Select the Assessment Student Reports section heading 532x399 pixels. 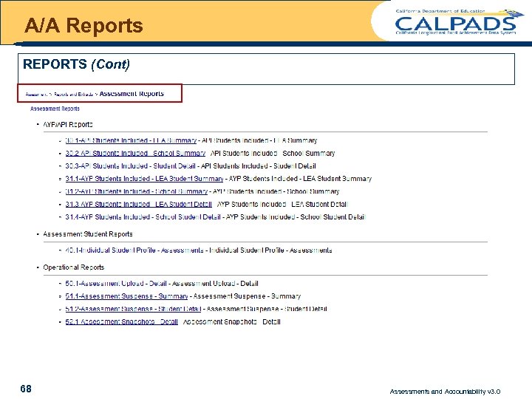(x=88, y=234)
